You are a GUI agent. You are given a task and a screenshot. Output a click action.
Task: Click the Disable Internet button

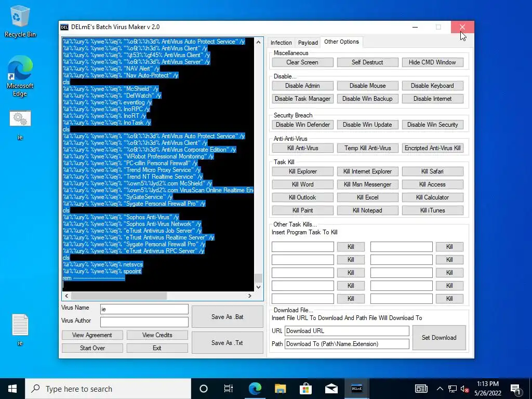coord(432,99)
